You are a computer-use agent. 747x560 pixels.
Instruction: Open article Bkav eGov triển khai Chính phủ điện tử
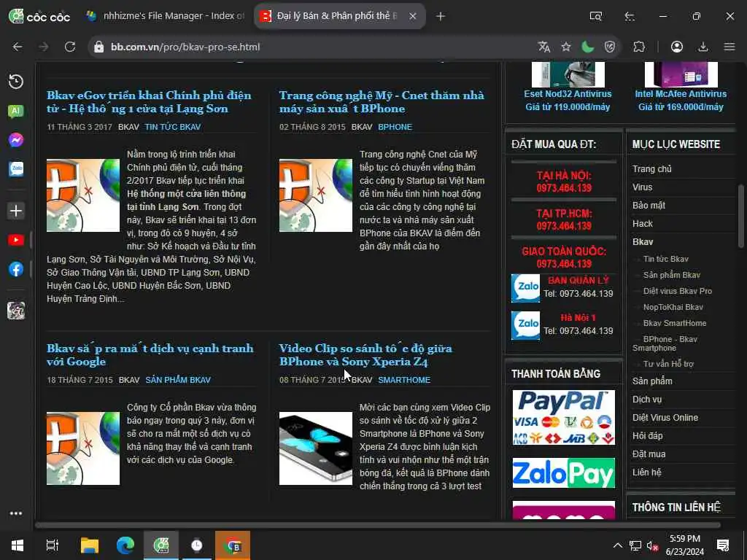[149, 102]
